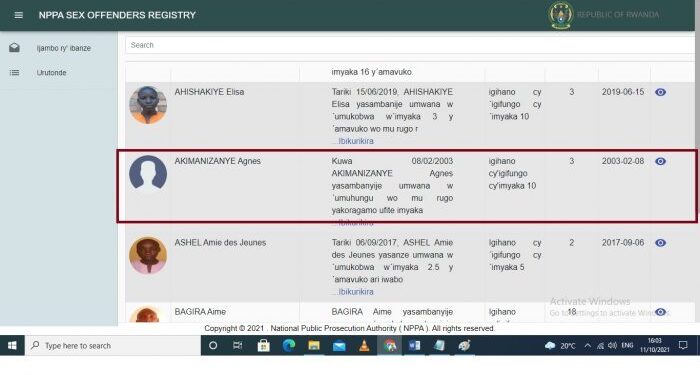Click the NPPA SEX OFFENDERS REGISTRY title
This screenshot has width=700, height=375.
pyautogui.click(x=117, y=15)
